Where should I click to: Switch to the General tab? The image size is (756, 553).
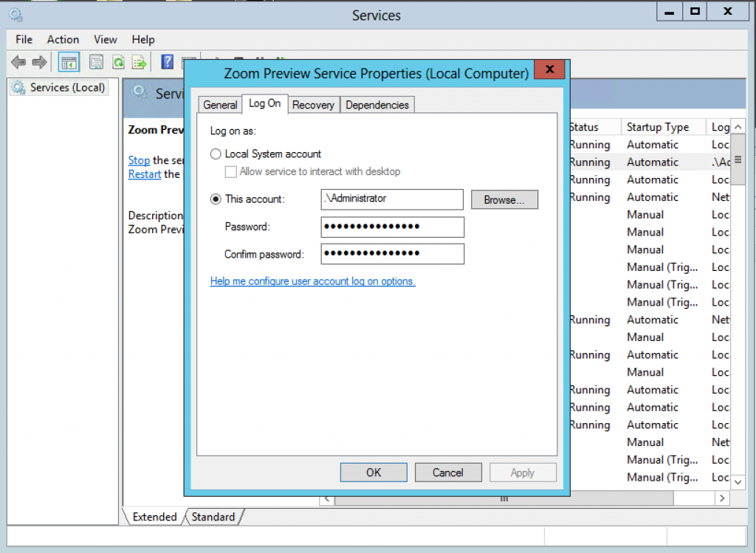(220, 105)
